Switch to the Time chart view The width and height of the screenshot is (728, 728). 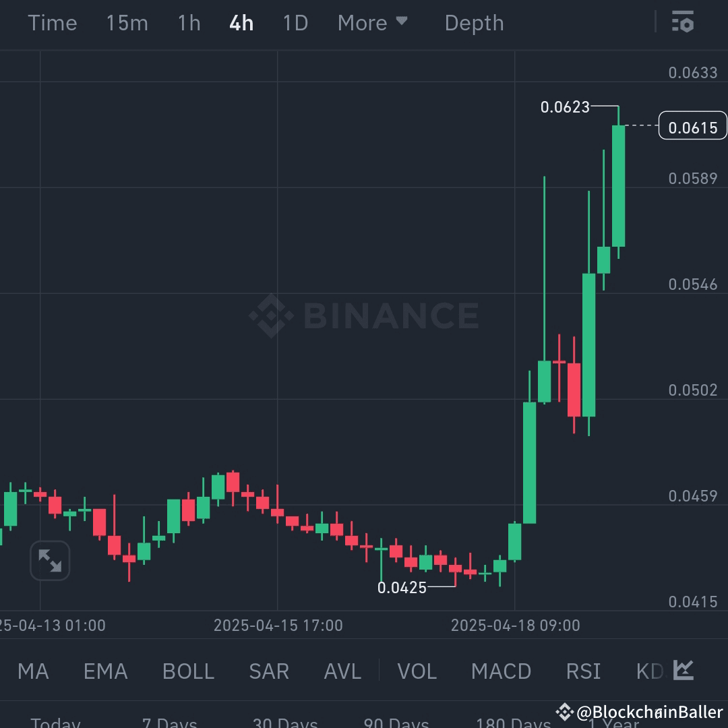[53, 22]
